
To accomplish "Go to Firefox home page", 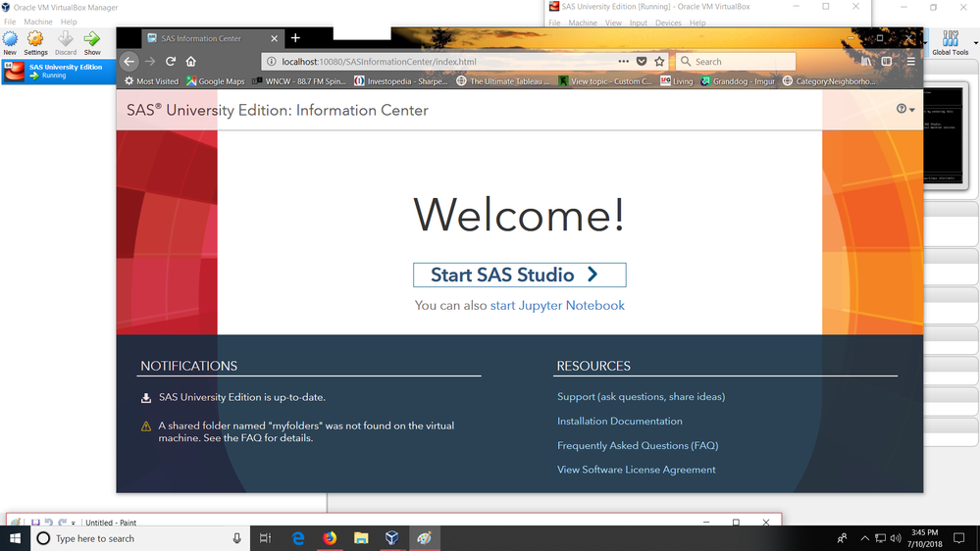I will click(190, 61).
